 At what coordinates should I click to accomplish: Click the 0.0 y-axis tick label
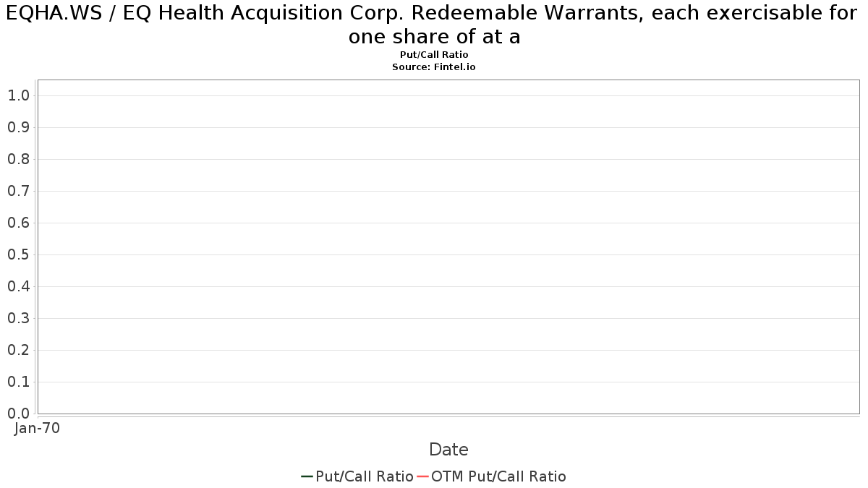point(18,414)
